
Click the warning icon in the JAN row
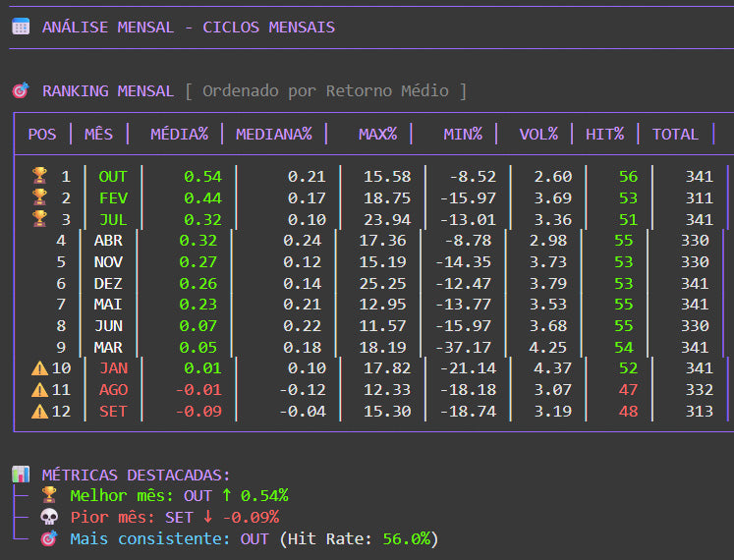(39, 368)
